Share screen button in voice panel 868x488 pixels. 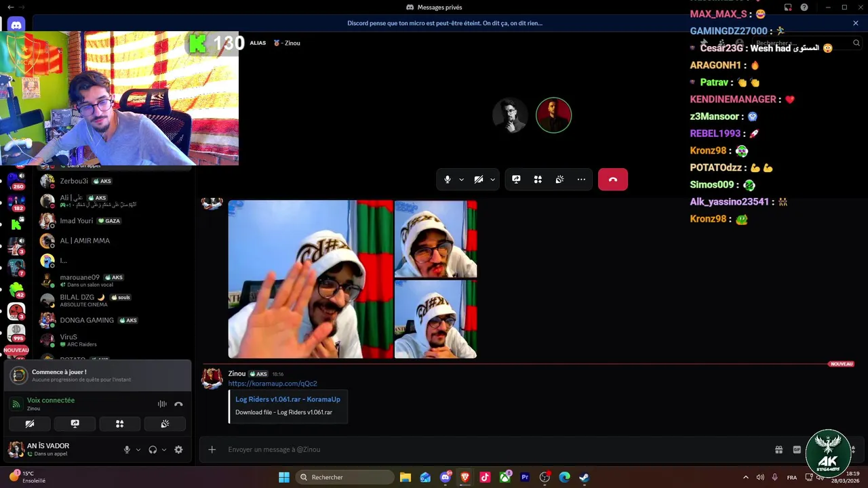pyautogui.click(x=75, y=424)
